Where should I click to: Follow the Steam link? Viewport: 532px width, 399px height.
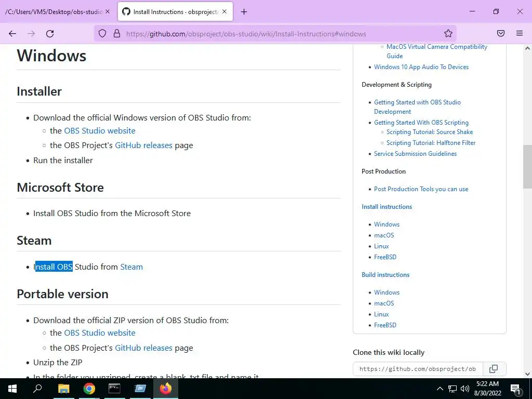coord(131,267)
